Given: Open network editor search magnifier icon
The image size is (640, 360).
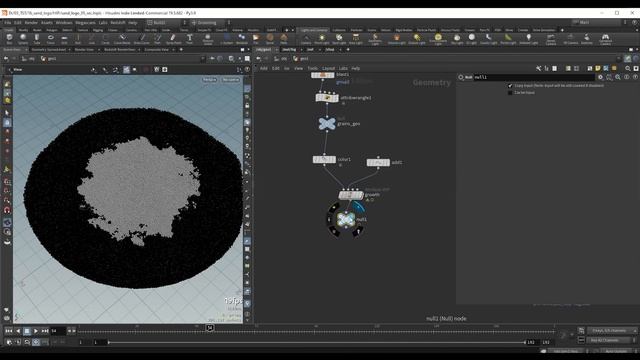Looking at the screenshot, I should (x=628, y=68).
